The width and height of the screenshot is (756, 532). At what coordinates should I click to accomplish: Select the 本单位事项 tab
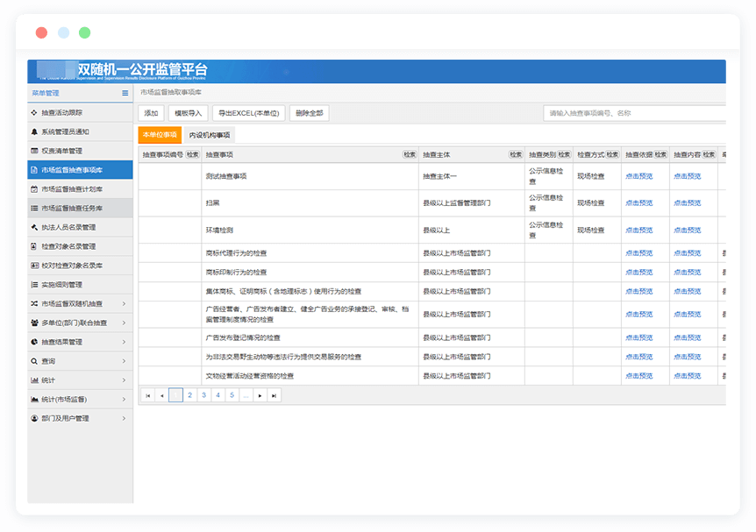point(160,135)
